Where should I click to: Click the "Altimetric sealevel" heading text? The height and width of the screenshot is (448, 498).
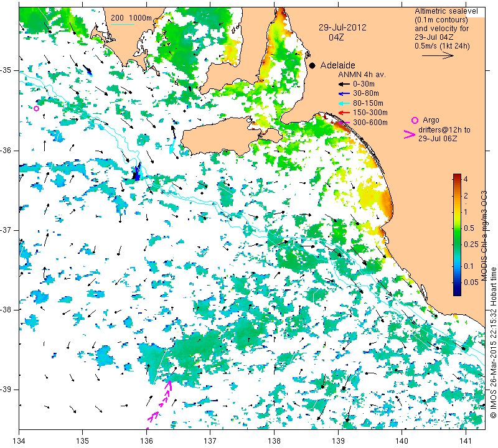point(446,11)
